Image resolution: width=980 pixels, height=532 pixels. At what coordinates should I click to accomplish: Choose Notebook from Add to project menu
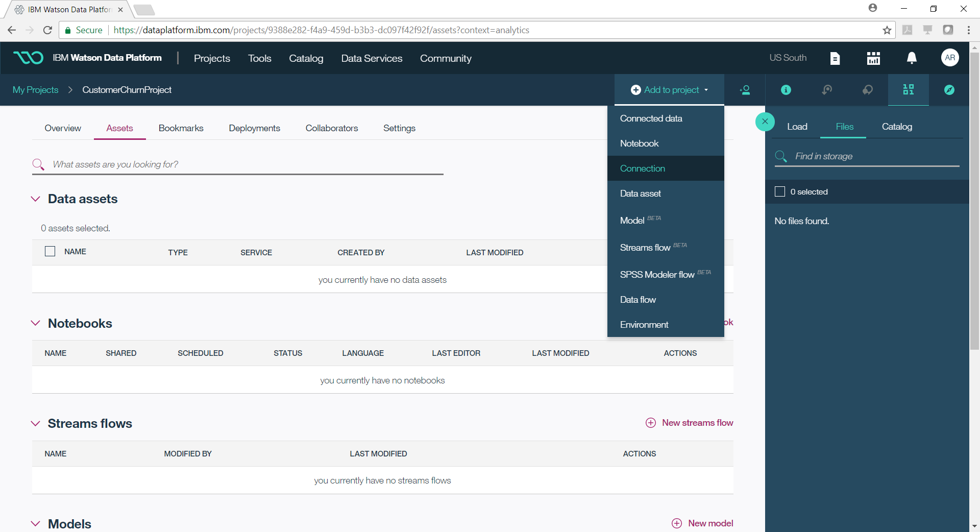(666, 143)
